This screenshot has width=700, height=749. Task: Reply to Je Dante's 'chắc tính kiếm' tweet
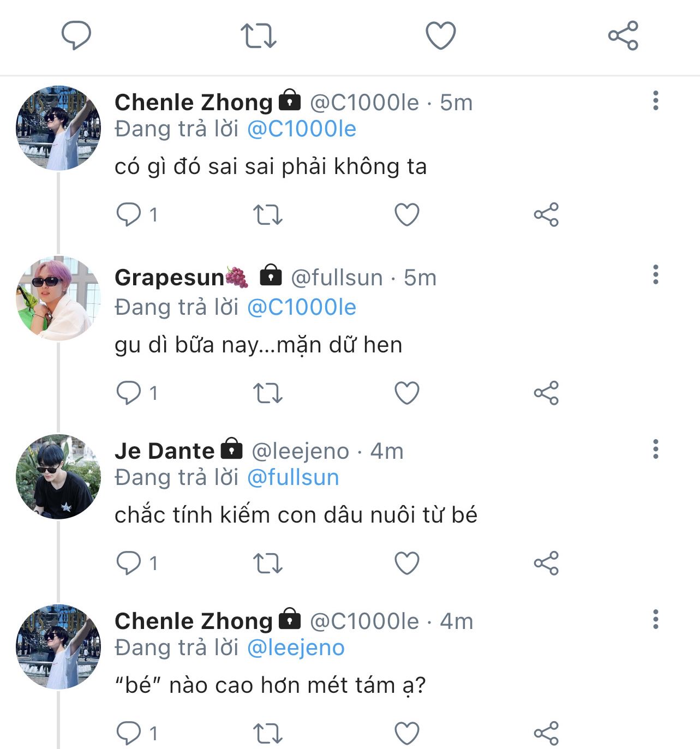tap(129, 563)
